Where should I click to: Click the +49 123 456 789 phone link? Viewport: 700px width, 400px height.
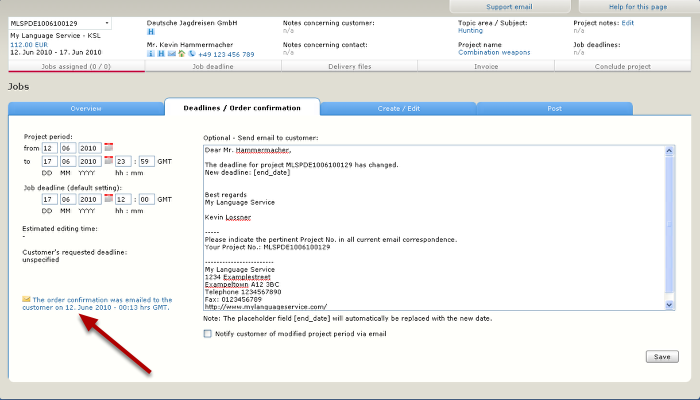click(226, 54)
